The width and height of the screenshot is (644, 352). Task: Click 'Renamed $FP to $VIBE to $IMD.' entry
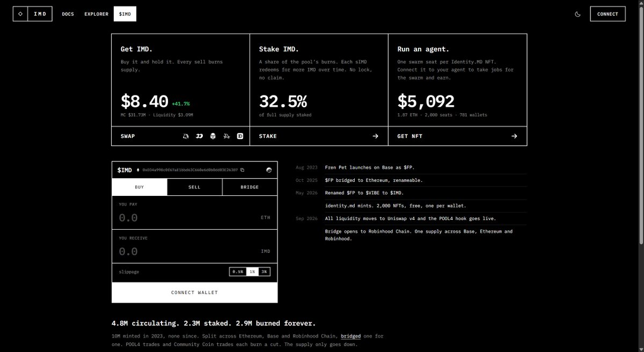pos(364,193)
